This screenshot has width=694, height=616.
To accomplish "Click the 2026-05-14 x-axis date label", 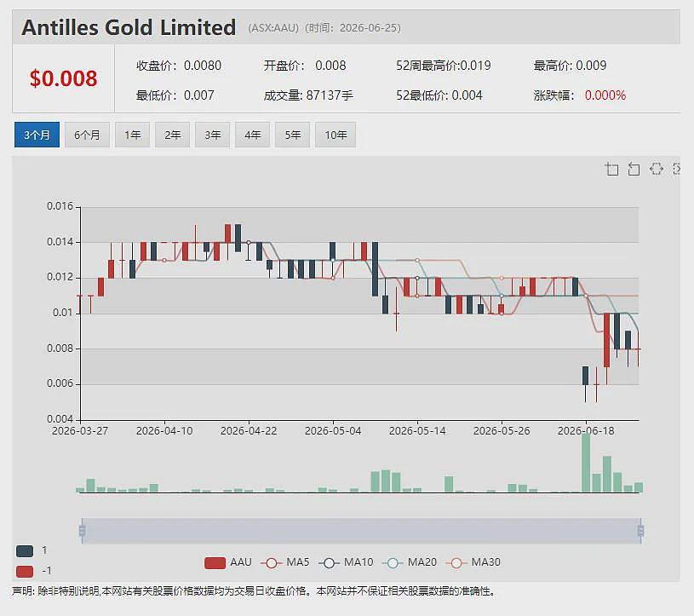I will tap(417, 431).
